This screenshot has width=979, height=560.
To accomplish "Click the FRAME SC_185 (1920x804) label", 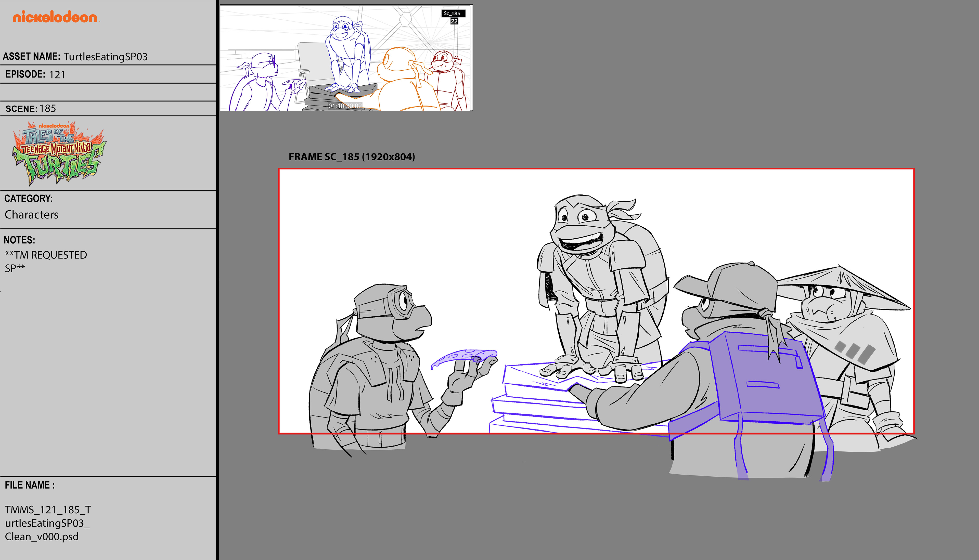I will point(352,157).
